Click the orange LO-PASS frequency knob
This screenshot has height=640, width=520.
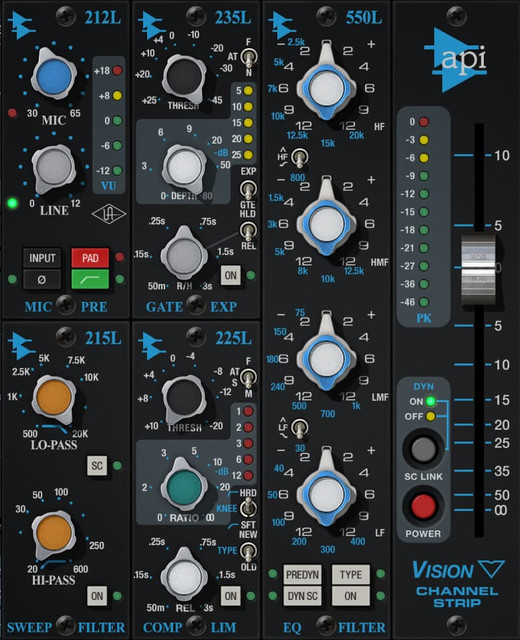54,397
